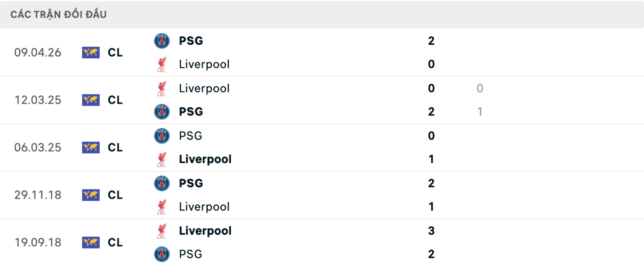The image size is (644, 266).
Task: Click PSG crest in 09.04.26 match
Action: pos(162,41)
